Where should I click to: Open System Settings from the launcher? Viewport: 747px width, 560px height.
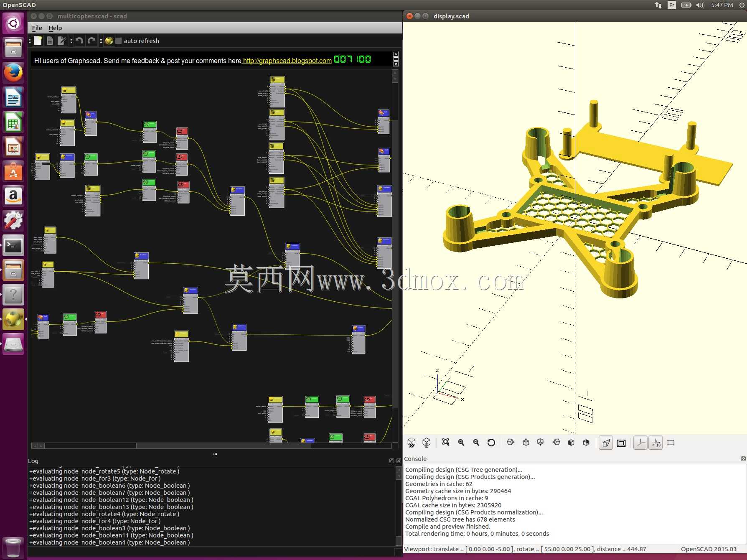[x=13, y=221]
